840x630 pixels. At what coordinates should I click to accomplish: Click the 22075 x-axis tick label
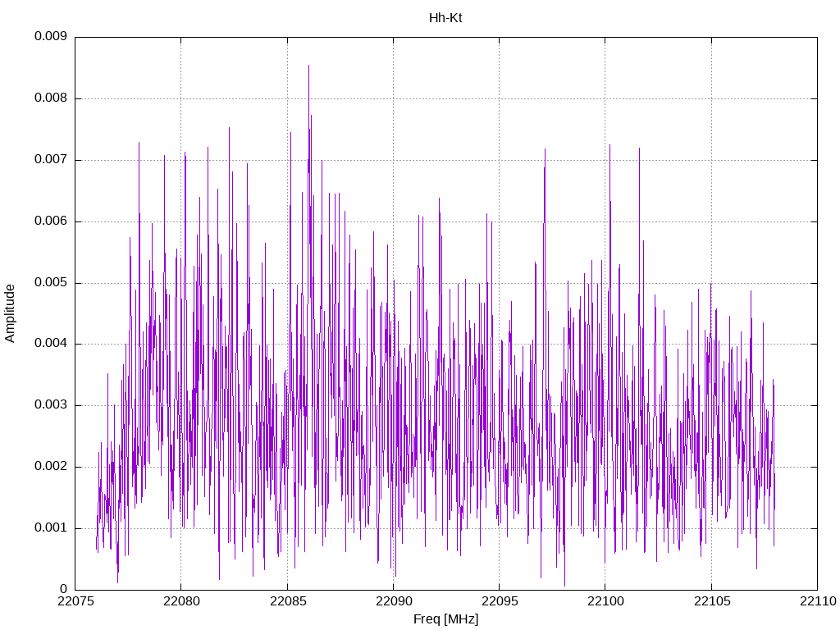click(x=75, y=601)
